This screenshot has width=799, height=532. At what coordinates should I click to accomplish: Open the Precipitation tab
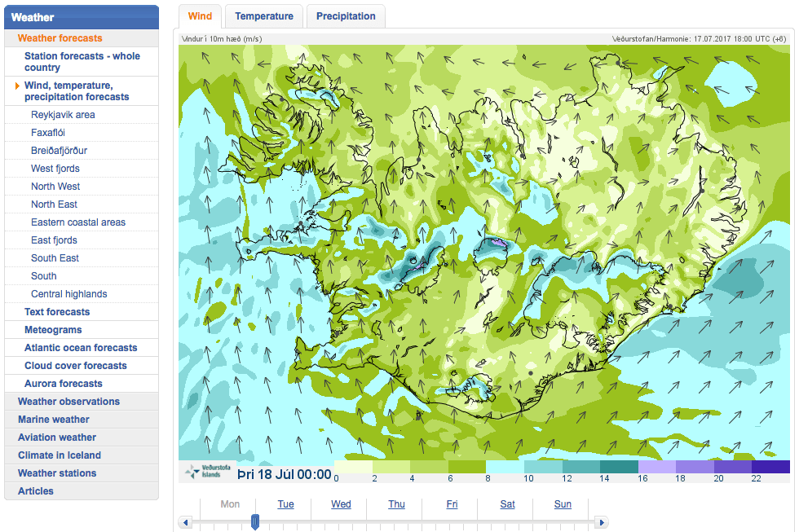[346, 16]
